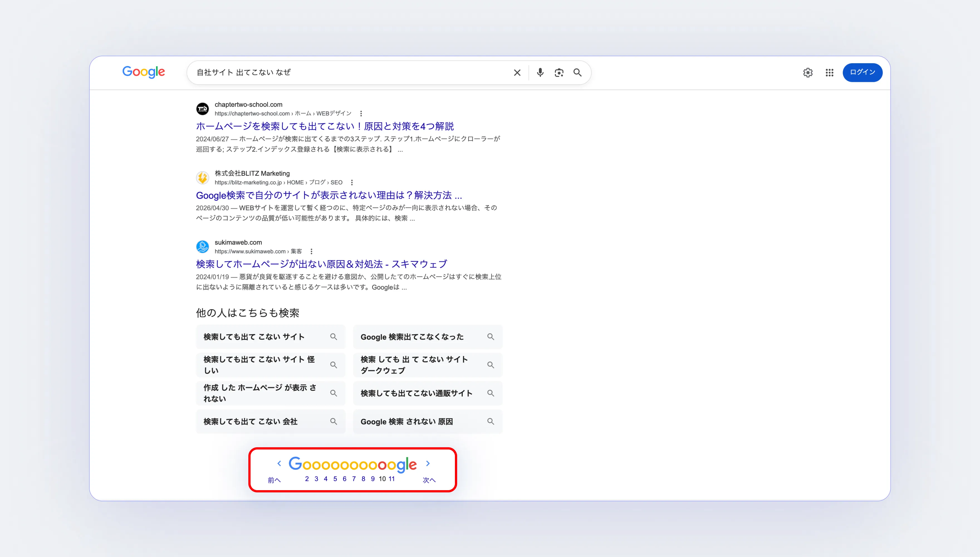Submit search with the magnifying glass icon

577,73
